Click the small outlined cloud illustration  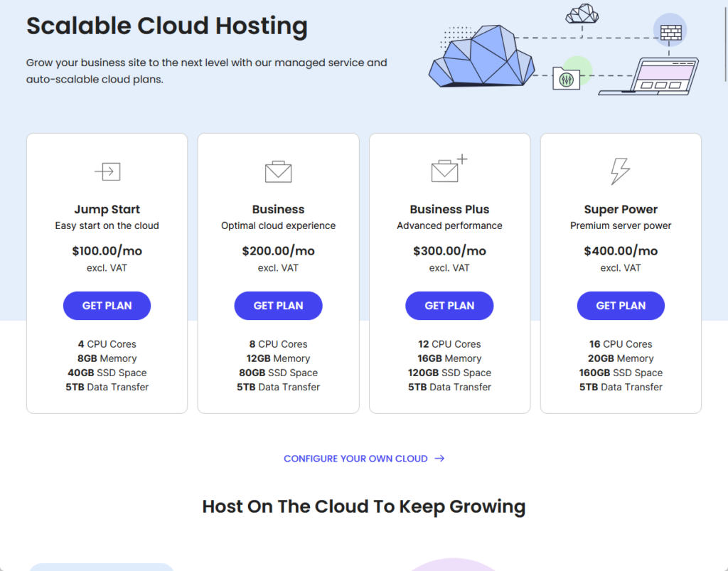pyautogui.click(x=582, y=14)
